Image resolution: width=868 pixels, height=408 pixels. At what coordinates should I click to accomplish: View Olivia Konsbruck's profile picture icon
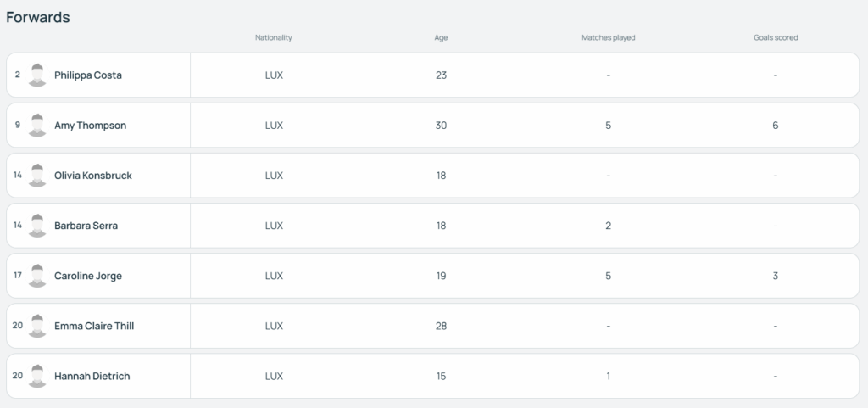[37, 176]
